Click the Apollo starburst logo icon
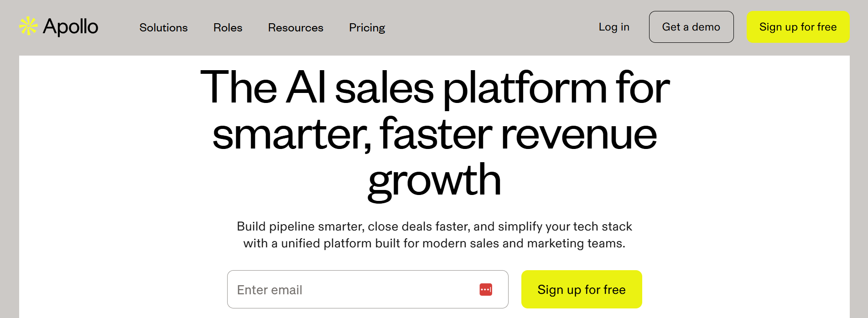This screenshot has width=868, height=318. (28, 26)
